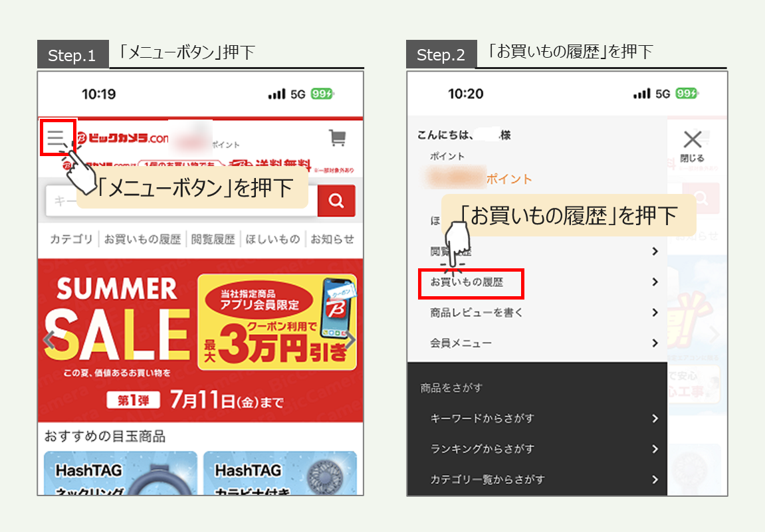Expand the お買いもの履歴 chevron arrow
Screen dimensions: 765x532
point(655,282)
